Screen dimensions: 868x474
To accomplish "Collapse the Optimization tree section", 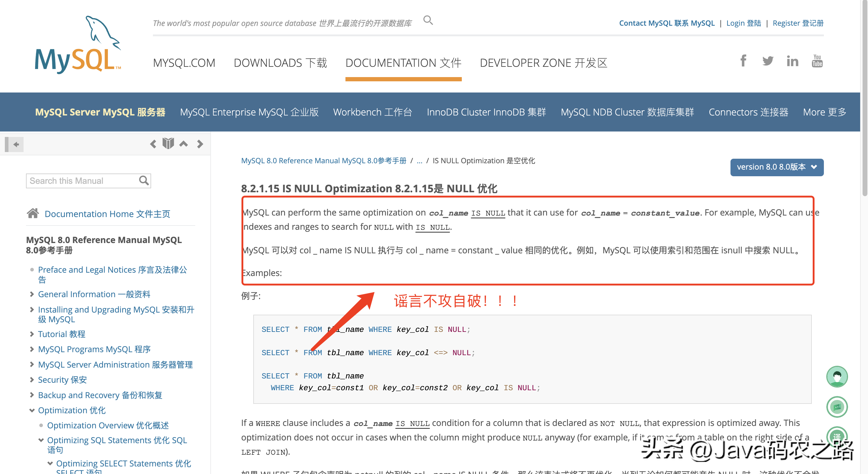I will coord(32,410).
